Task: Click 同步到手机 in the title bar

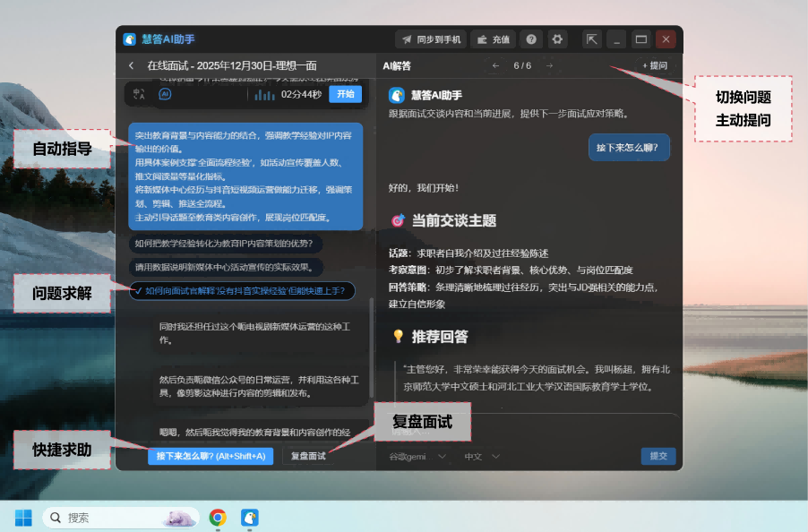Action: (x=431, y=39)
